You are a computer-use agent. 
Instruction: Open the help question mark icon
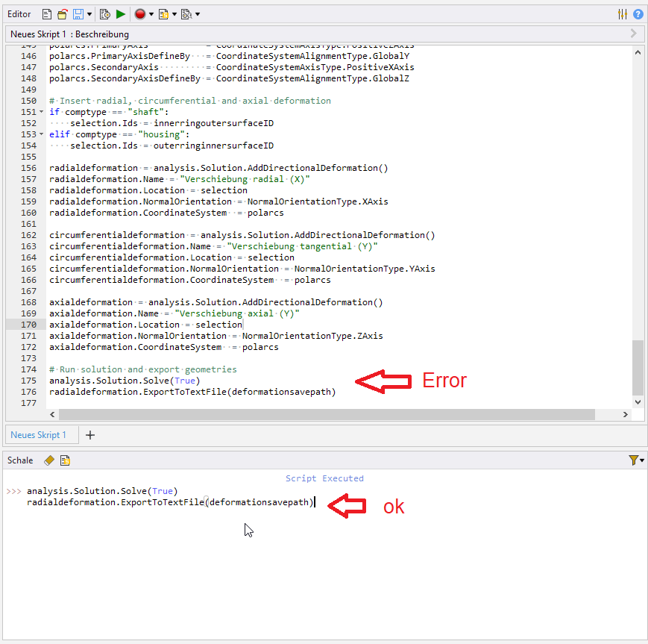click(638, 14)
